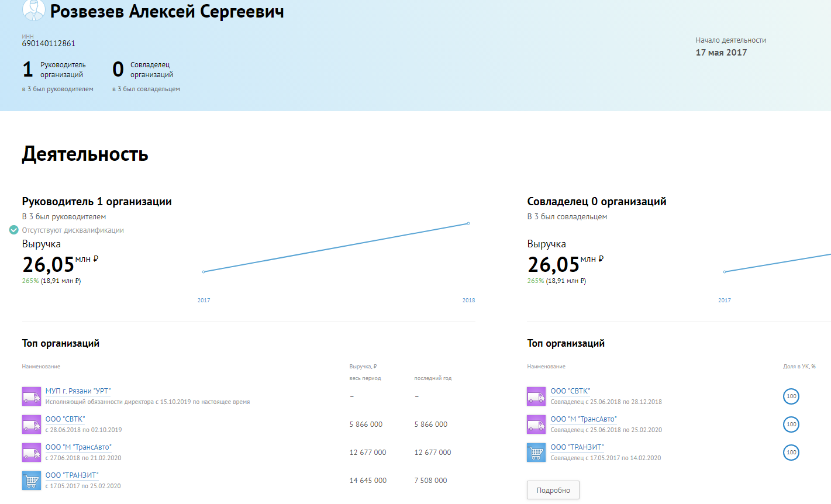Image resolution: width=831 pixels, height=504 pixels.
Task: Click the truck icon next to МУП г. Рязани "УРТ"
Action: click(32, 396)
